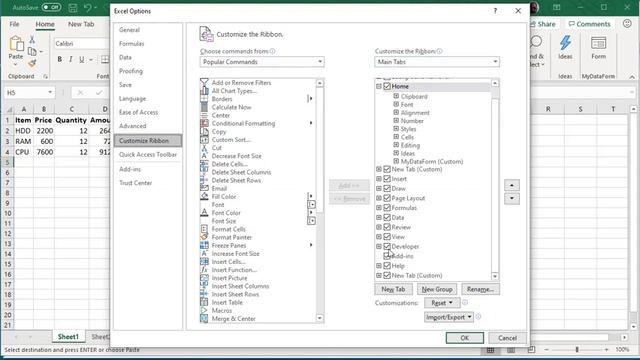Select the Email command icon

click(x=204, y=188)
